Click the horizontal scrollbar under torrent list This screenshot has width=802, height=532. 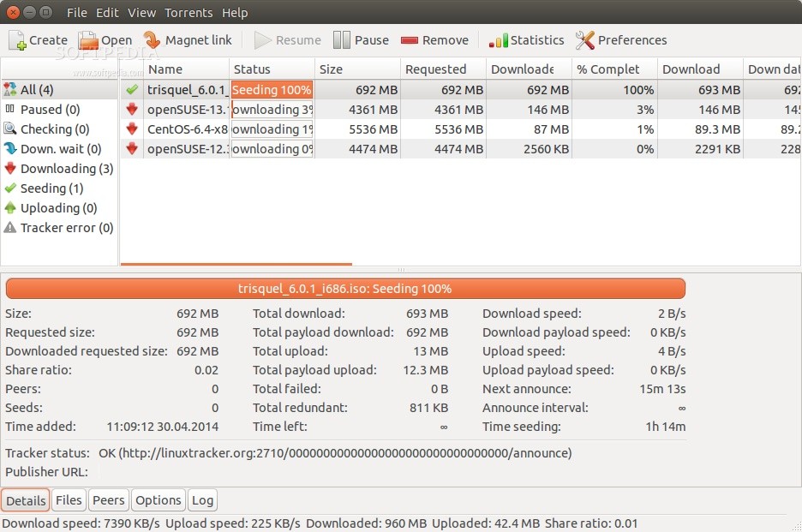pyautogui.click(x=236, y=264)
